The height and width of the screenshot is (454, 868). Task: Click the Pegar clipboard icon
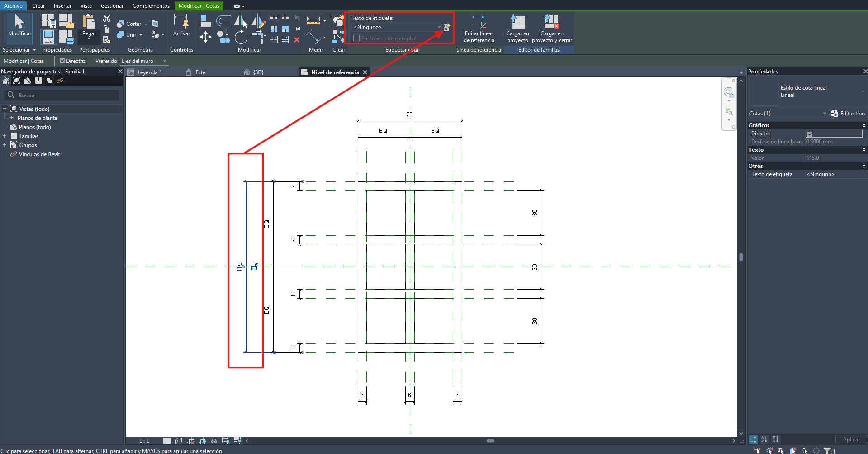tap(89, 25)
